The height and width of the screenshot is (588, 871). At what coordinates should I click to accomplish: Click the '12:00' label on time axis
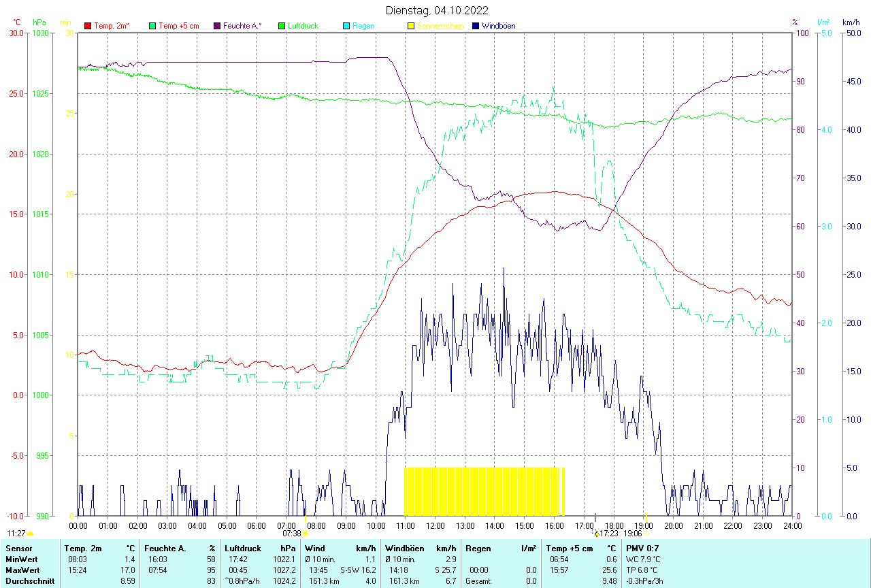pyautogui.click(x=435, y=525)
